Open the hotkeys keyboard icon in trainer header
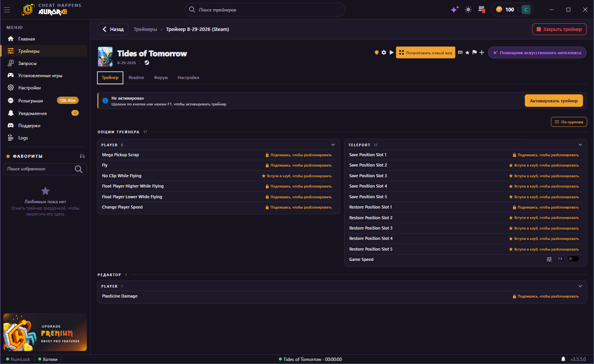 point(460,53)
